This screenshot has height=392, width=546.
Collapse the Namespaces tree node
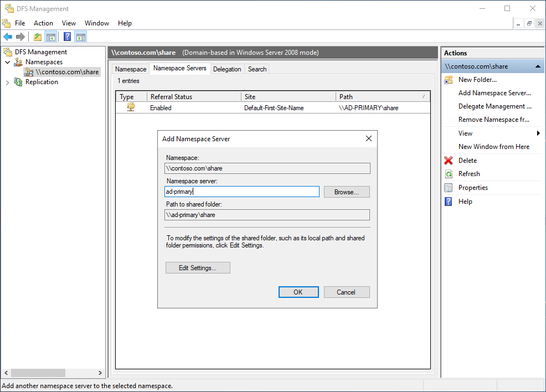click(x=7, y=62)
